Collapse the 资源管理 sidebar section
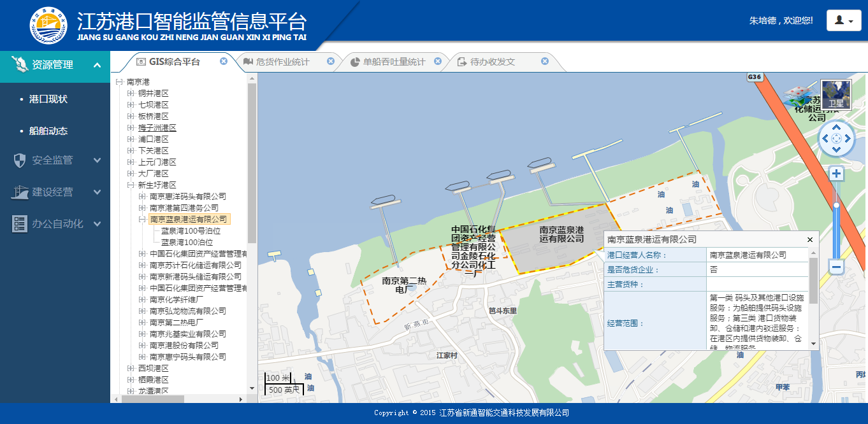 [97, 65]
